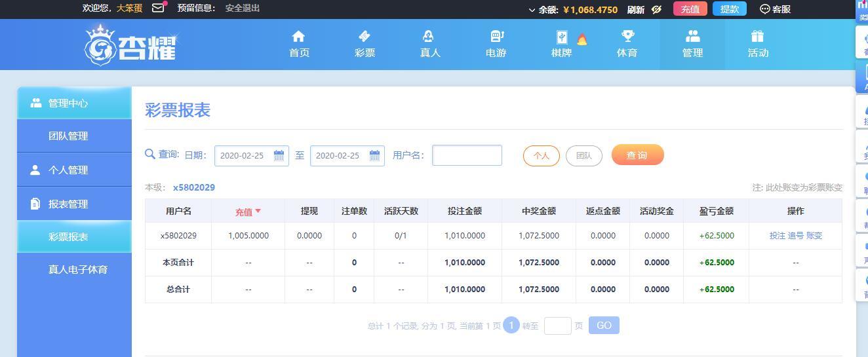The width and height of the screenshot is (868, 357).
Task: Select the 个人 filter option
Action: 541,155
